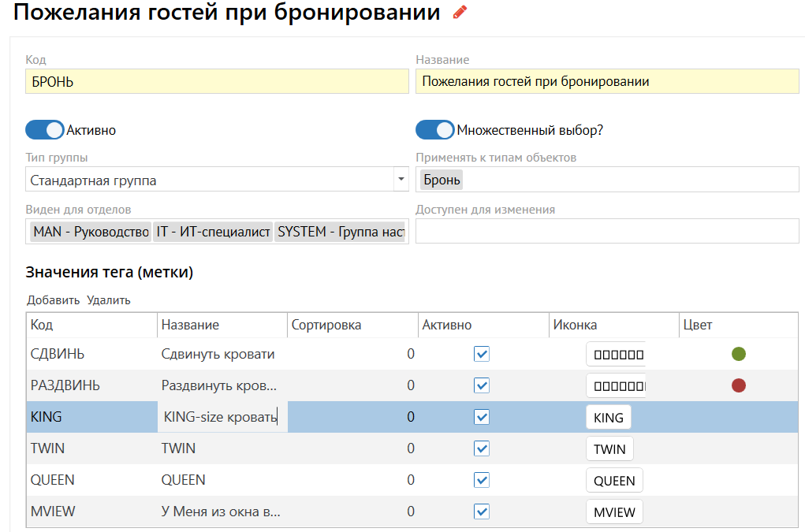Click the MVIEW icon button
The width and height of the screenshot is (805, 532).
point(614,512)
